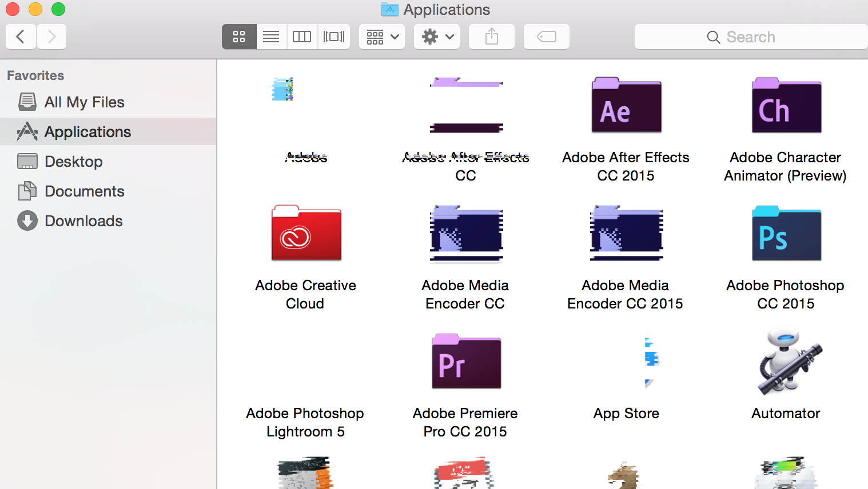This screenshot has height=489, width=868.
Task: Click the Desktop sidebar icon
Action: click(27, 161)
